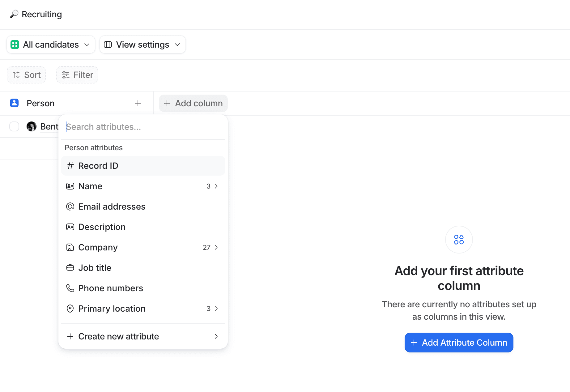Click the Add Attribute Column button
Image resolution: width=570 pixels, height=392 pixels.
click(458, 342)
